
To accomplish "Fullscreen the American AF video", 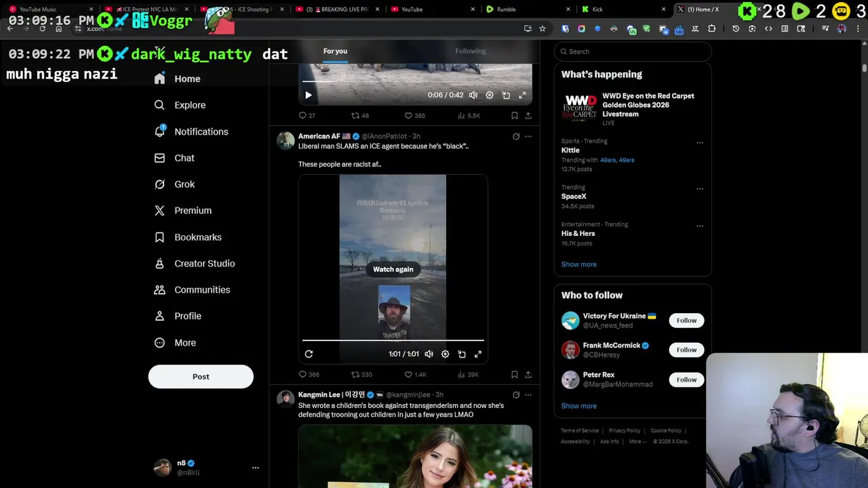I will [478, 354].
